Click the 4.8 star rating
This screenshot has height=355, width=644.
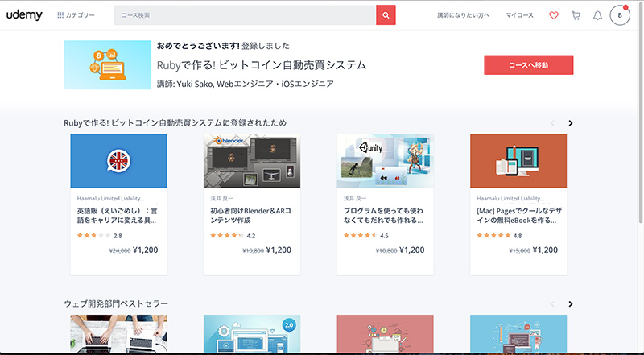click(x=499, y=235)
